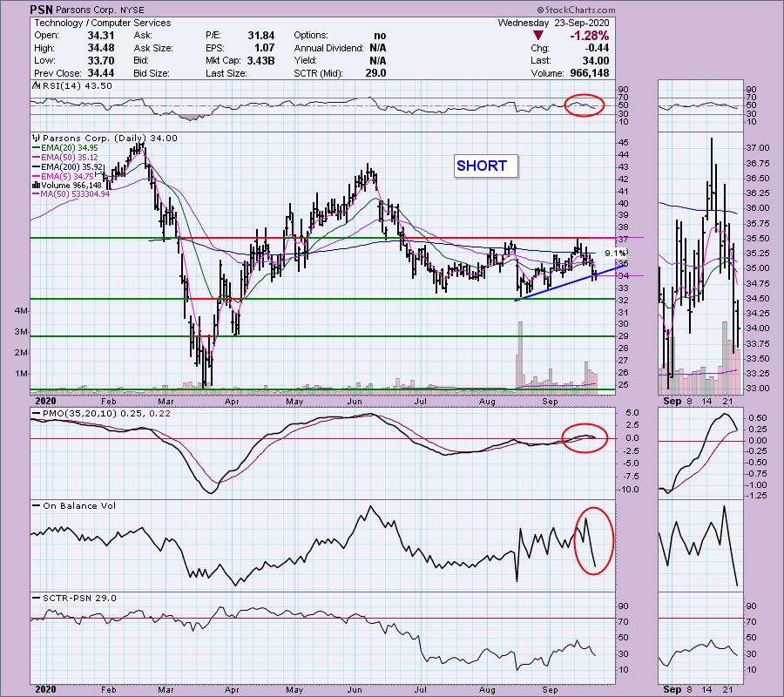The width and height of the screenshot is (784, 697).
Task: Click the EMA(5) 34.75 legend entry
Action: tap(67, 176)
